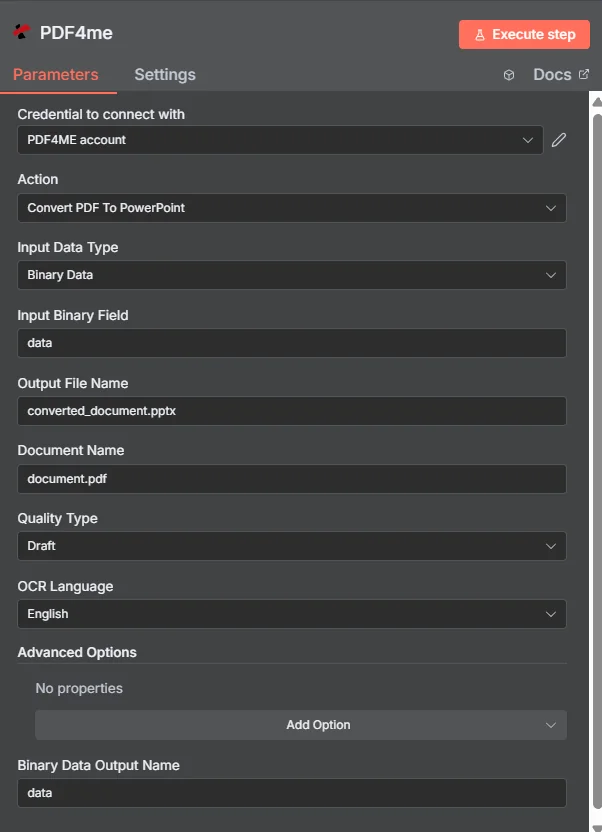602x832 pixels.
Task: Click the cube icon beside Docs
Action: [x=509, y=75]
